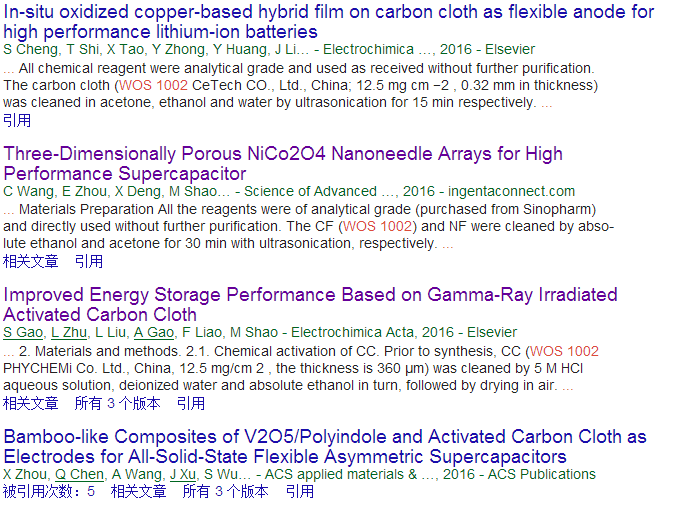Open author S Gao's profile
The image size is (676, 508).
coord(22,332)
